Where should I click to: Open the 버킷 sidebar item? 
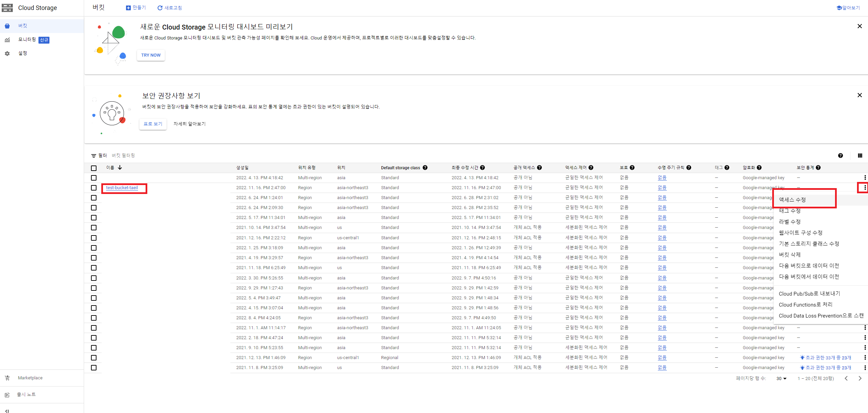[x=42, y=26]
